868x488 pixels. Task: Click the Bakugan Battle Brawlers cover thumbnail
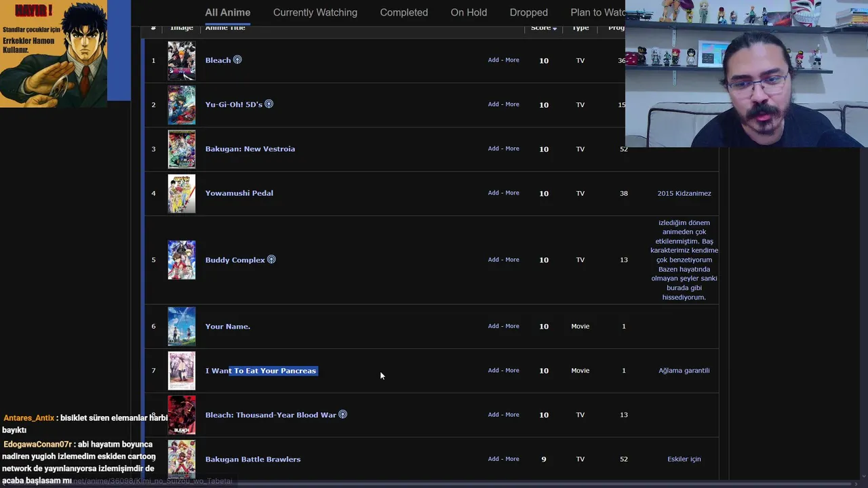coord(182,459)
